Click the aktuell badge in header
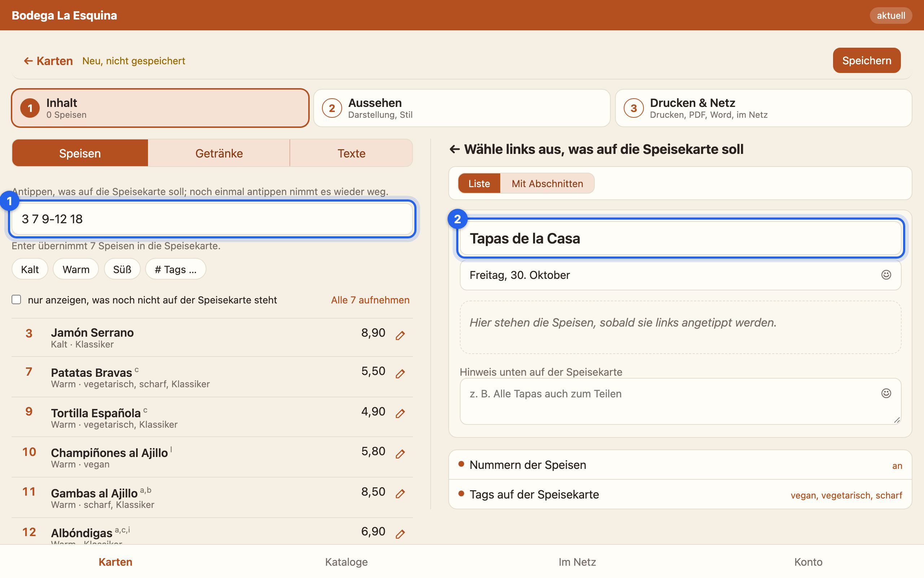924x578 pixels. click(891, 16)
